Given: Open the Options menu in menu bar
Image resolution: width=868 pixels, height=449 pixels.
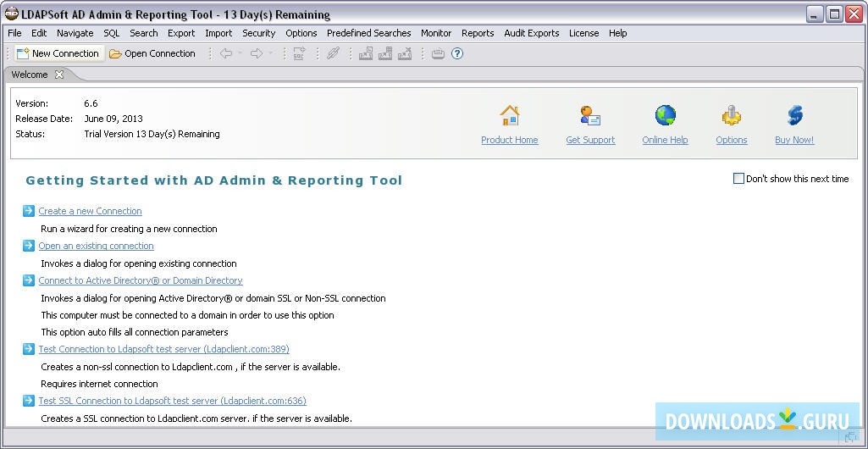Looking at the screenshot, I should tap(301, 33).
